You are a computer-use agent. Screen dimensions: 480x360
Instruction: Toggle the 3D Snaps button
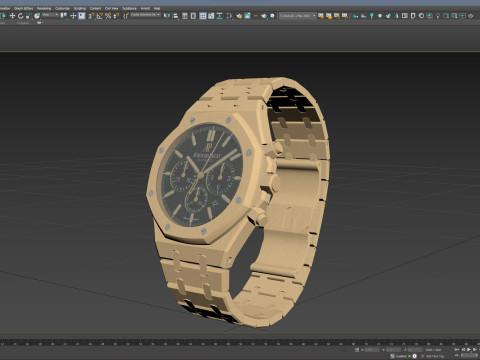tap(91, 16)
